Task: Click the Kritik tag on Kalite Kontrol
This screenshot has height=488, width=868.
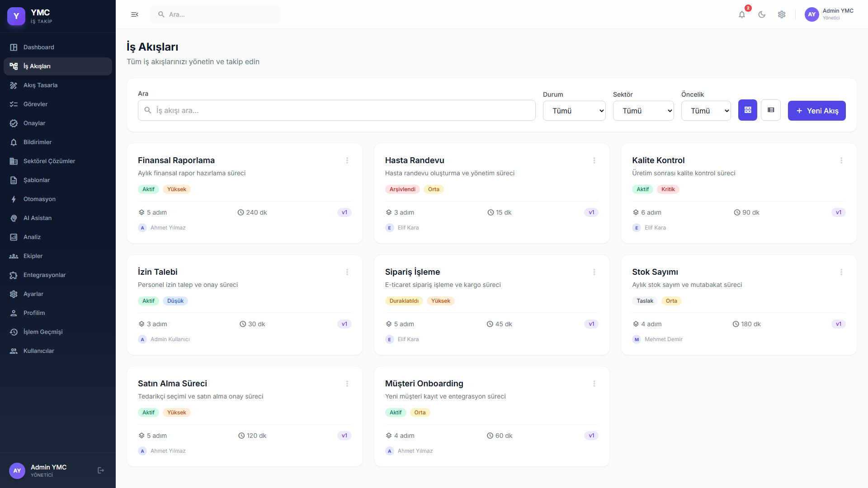Action: point(668,189)
